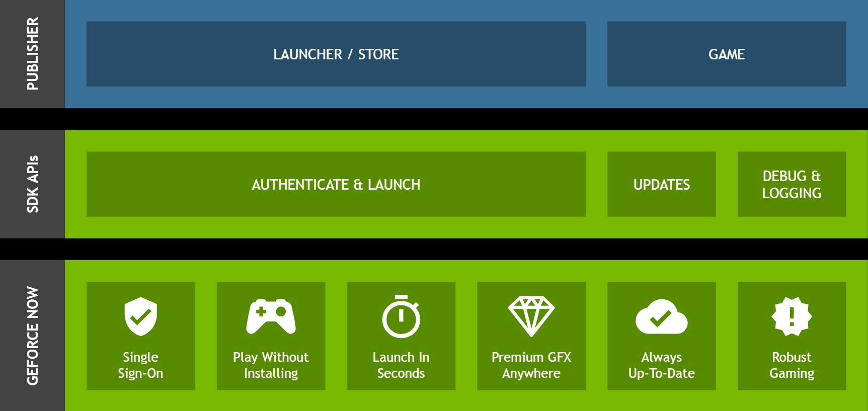Click the exclamation badge Robust Gaming icon
Image resolution: width=868 pixels, height=411 pixels.
click(792, 316)
